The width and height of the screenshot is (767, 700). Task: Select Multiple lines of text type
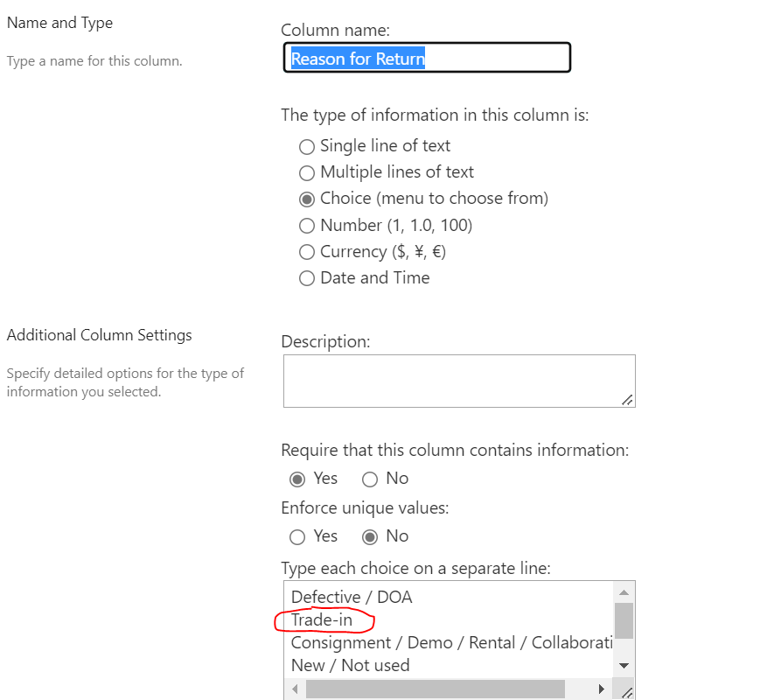pyautogui.click(x=307, y=172)
